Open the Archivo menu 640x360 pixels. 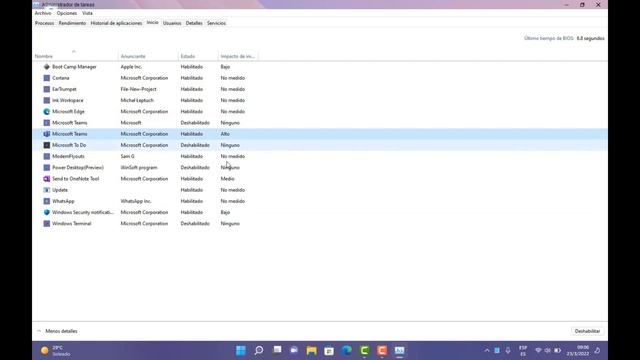click(x=43, y=13)
